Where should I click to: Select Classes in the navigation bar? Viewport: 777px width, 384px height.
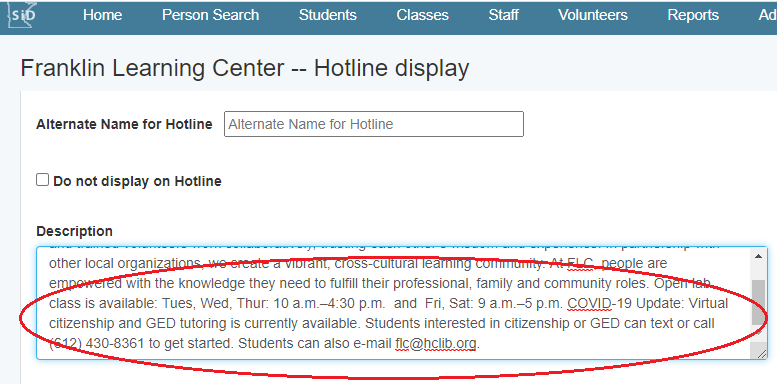pyautogui.click(x=423, y=15)
